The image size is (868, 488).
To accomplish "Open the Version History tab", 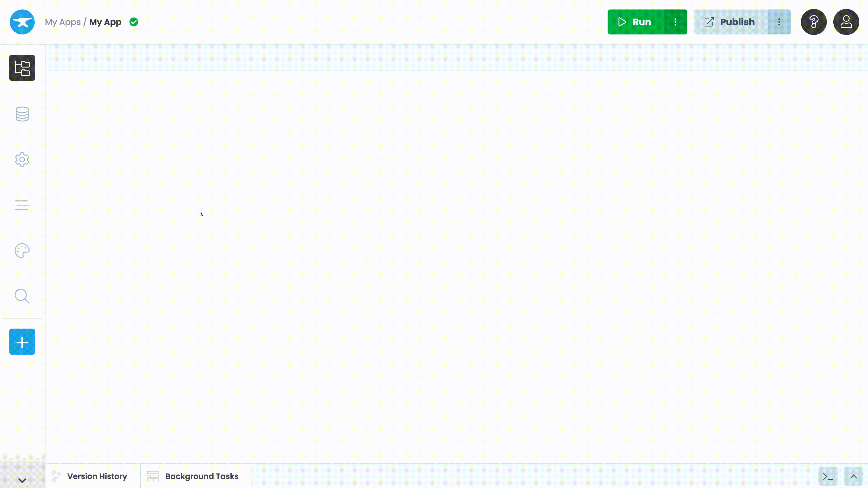I will pos(93,476).
